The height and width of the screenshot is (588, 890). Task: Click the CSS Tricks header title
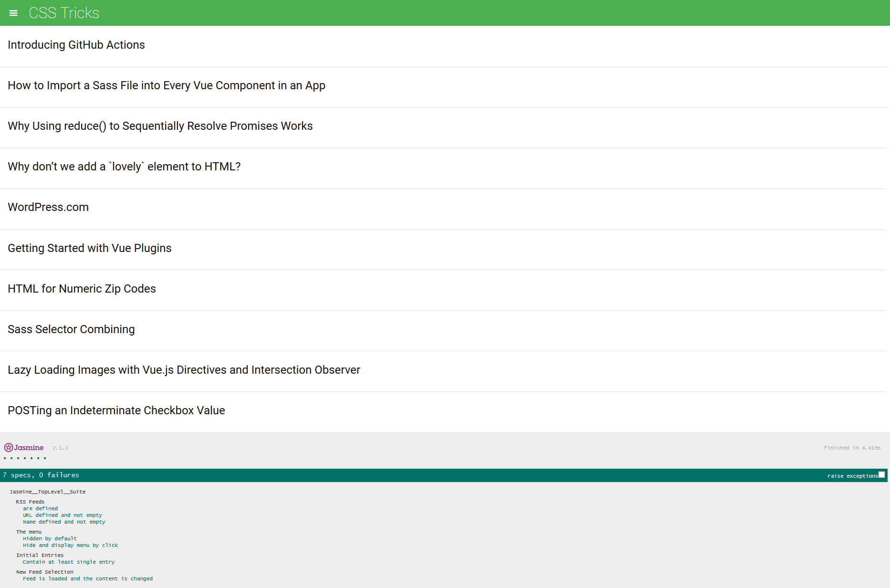click(64, 13)
